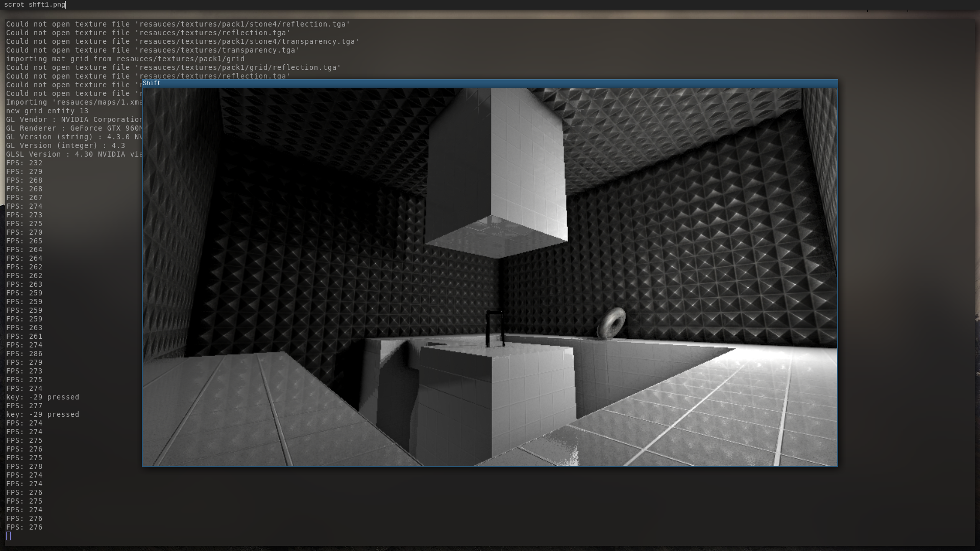Click the 'new grid entity 13' log line
This screenshot has width=980, height=551.
click(x=47, y=111)
